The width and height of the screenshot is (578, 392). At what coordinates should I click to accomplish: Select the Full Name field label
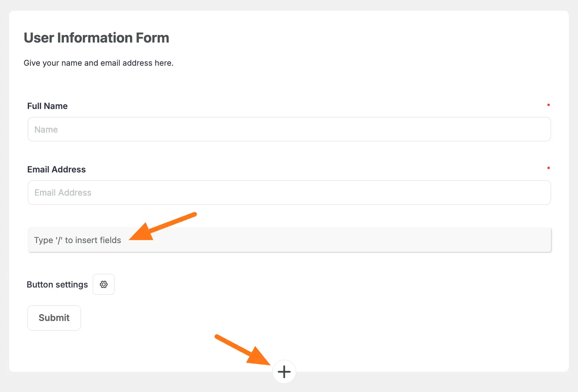47,106
